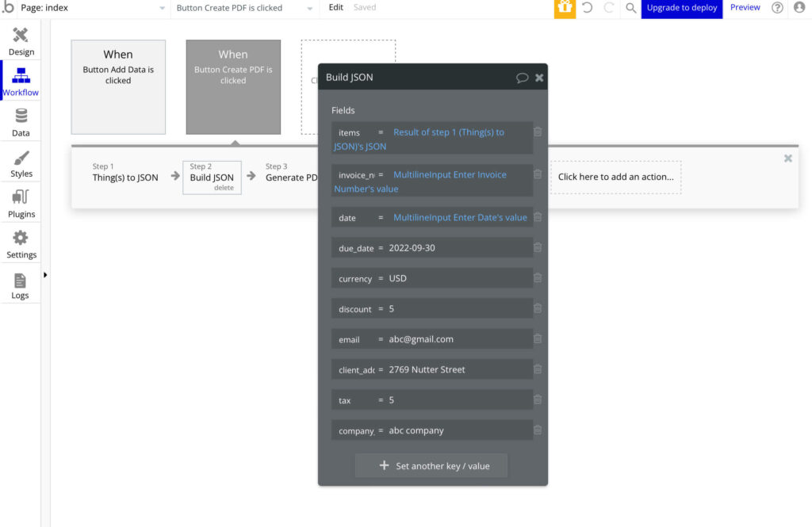
Task: Open the Settings gear in sidebar
Action: (21, 238)
